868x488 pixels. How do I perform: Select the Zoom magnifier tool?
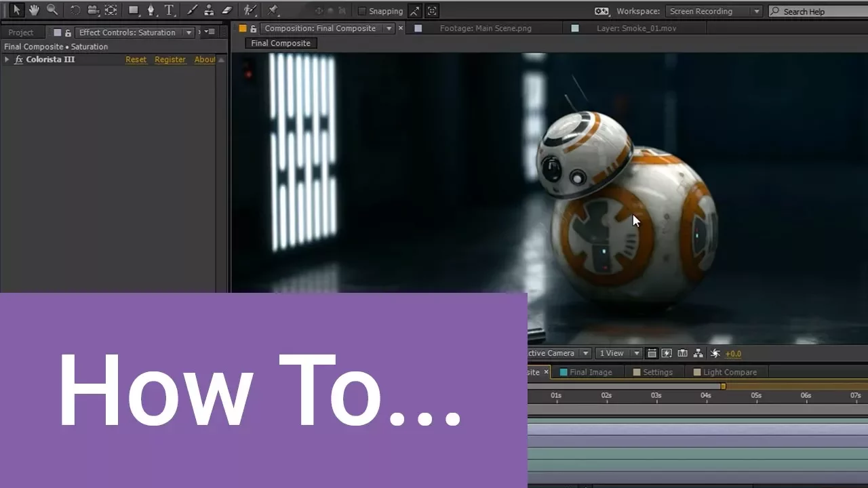[52, 10]
